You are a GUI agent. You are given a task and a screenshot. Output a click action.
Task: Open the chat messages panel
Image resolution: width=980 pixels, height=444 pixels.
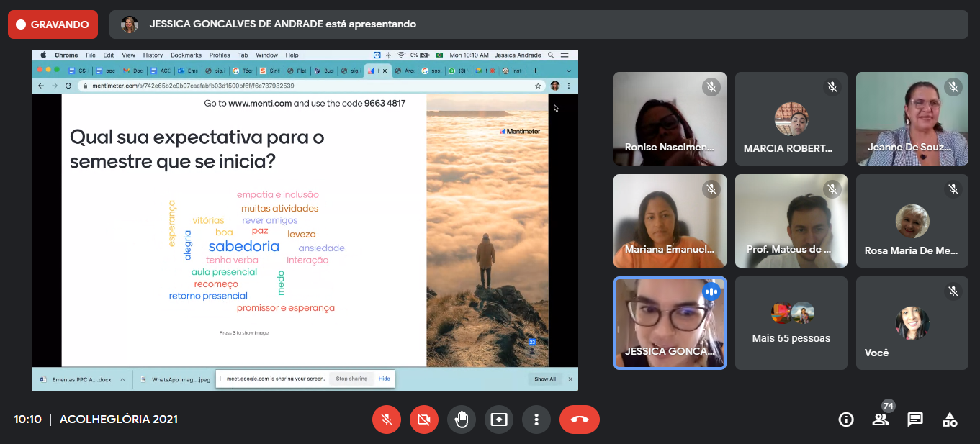[x=915, y=420]
